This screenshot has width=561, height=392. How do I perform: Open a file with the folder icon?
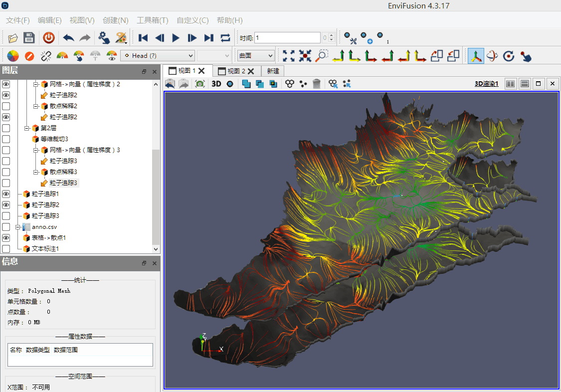point(13,38)
